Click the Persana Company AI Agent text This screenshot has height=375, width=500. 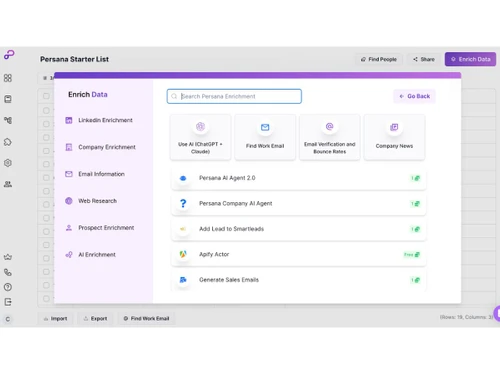click(236, 203)
